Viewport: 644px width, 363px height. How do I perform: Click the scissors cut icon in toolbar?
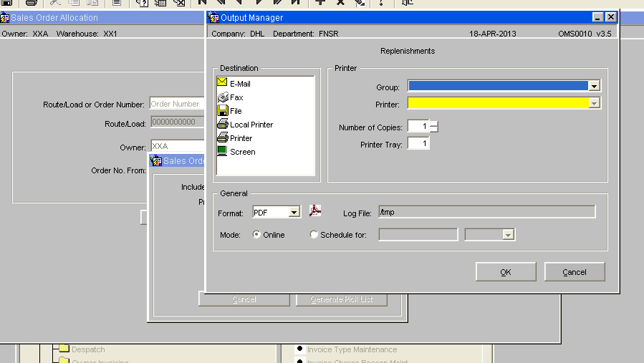click(x=55, y=2)
